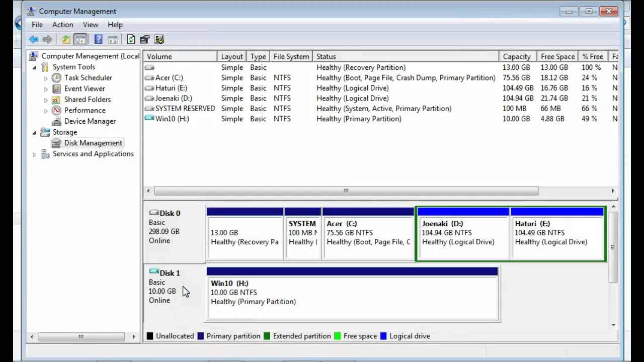Select the Performance icon
The width and height of the screenshot is (644, 362).
56,110
